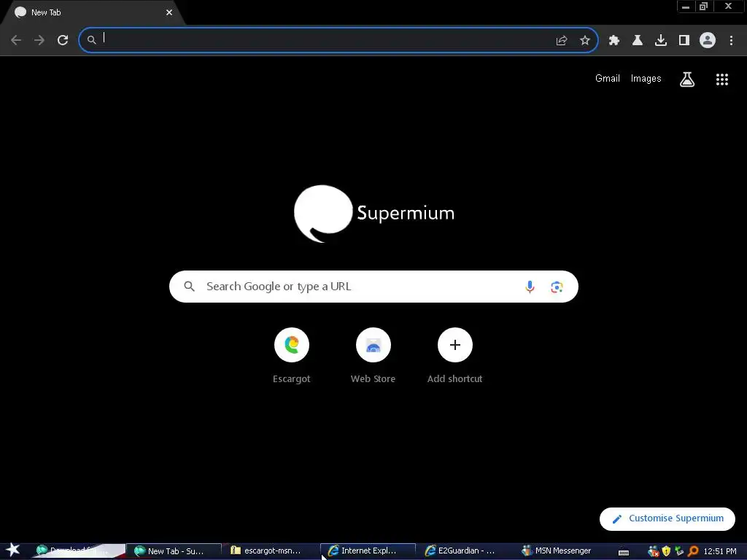Viewport: 747px width, 560px height.
Task: Switch to the Download taskbar window
Action: [79, 551]
